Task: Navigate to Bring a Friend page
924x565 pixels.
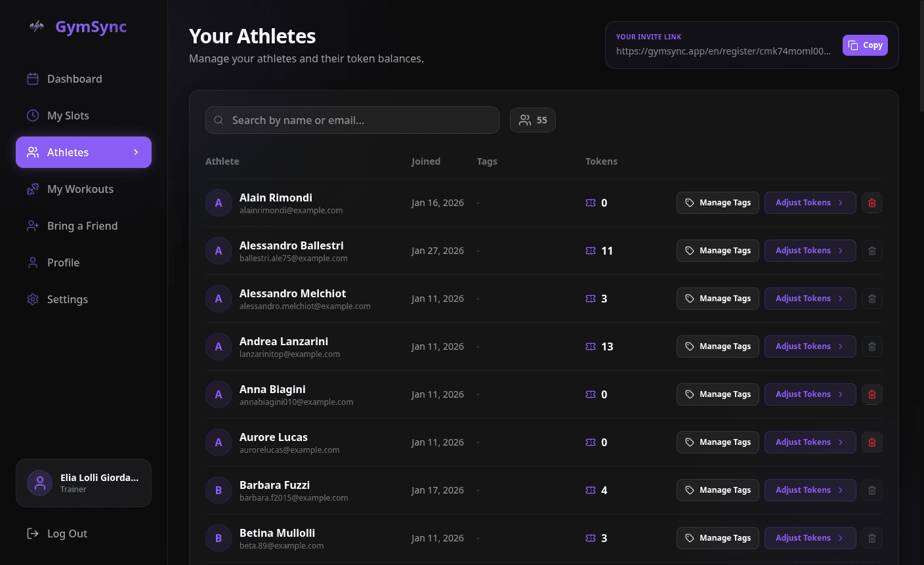Action: coord(82,226)
